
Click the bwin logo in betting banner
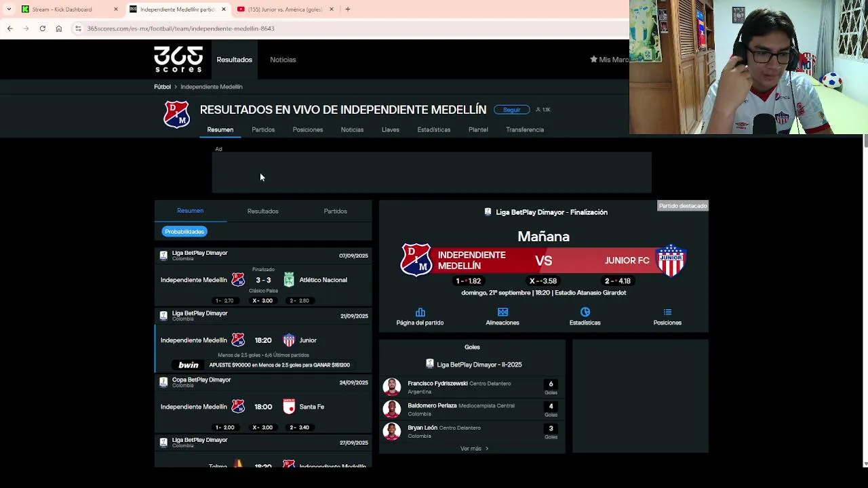click(x=189, y=365)
